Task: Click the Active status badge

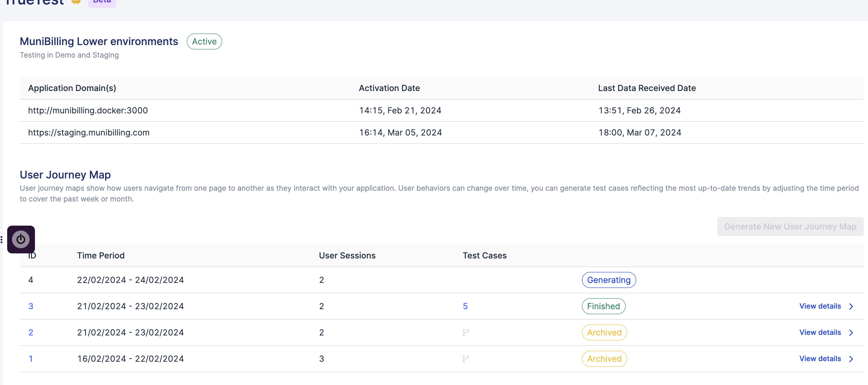Action: 204,41
